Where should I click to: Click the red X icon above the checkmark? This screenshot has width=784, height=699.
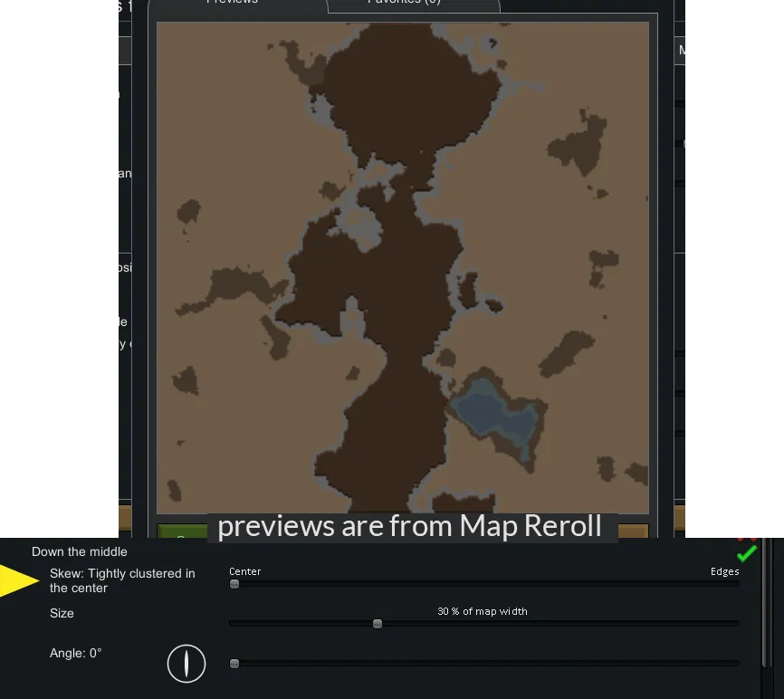pos(747,539)
